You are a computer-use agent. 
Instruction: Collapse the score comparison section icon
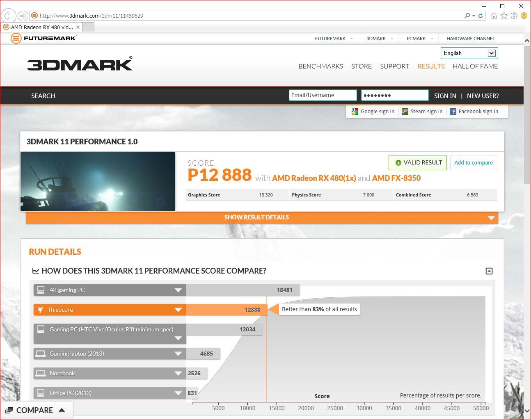(489, 271)
